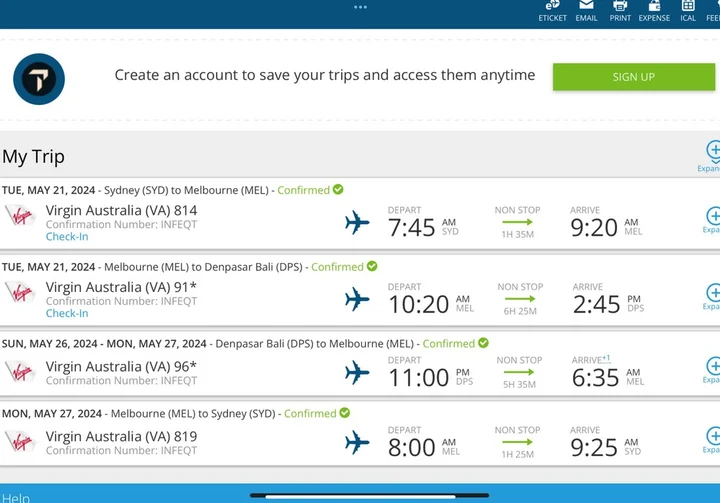Expand the Sydney to Melbourne VA 814 flight details
This screenshot has width=720, height=503.
(713, 217)
